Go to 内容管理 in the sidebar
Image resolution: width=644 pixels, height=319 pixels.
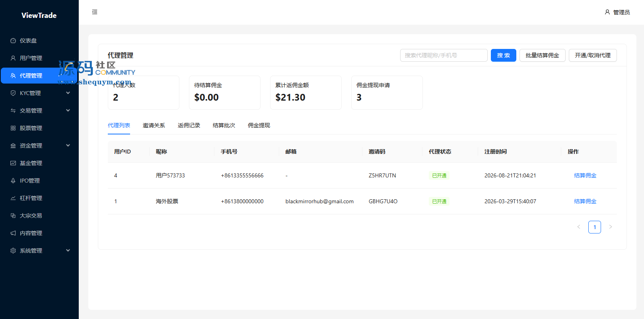(39, 233)
